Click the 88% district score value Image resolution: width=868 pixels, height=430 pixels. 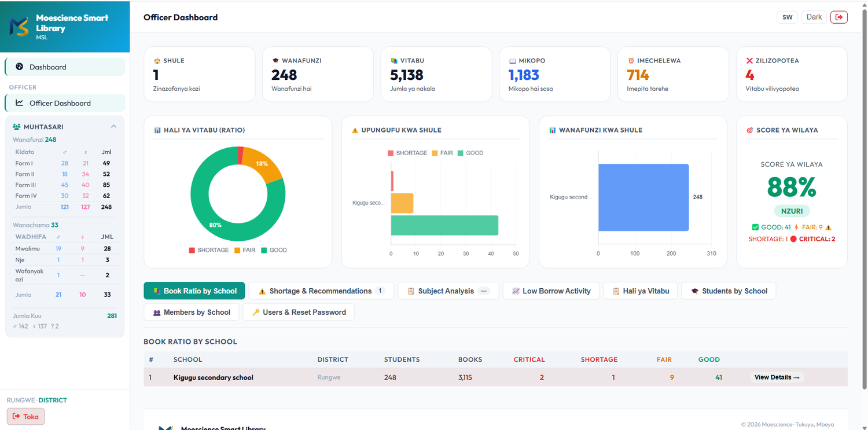click(792, 188)
